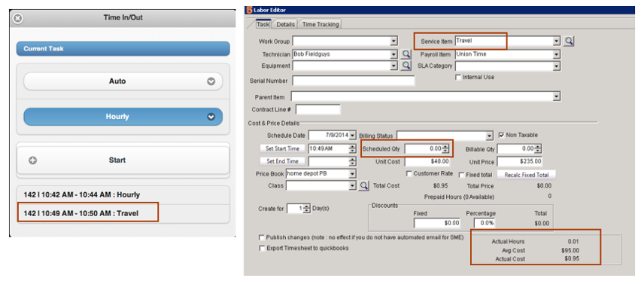Adjust the end time spinner arrows

352,161
